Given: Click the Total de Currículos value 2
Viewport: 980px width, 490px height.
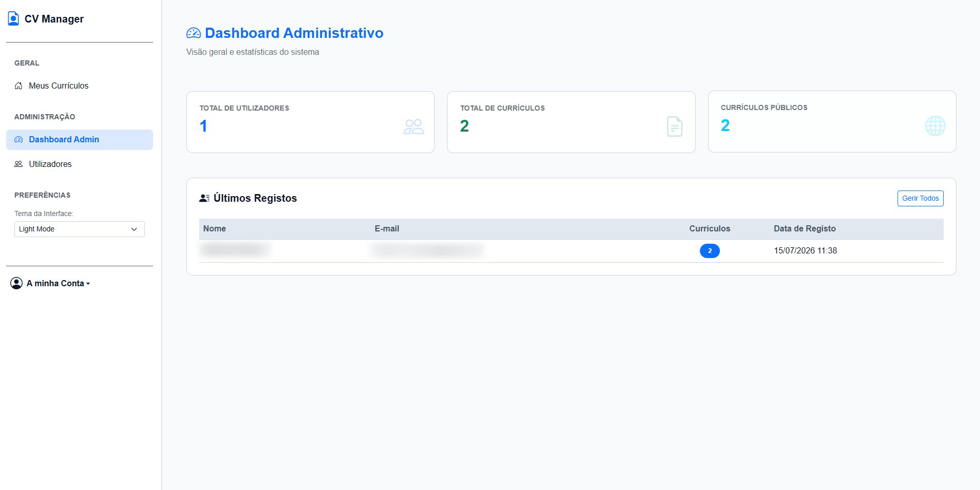Looking at the screenshot, I should coord(464,126).
